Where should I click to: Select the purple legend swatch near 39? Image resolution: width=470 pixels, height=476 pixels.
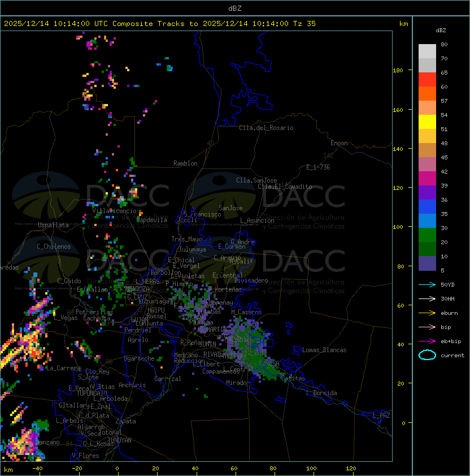click(x=427, y=192)
